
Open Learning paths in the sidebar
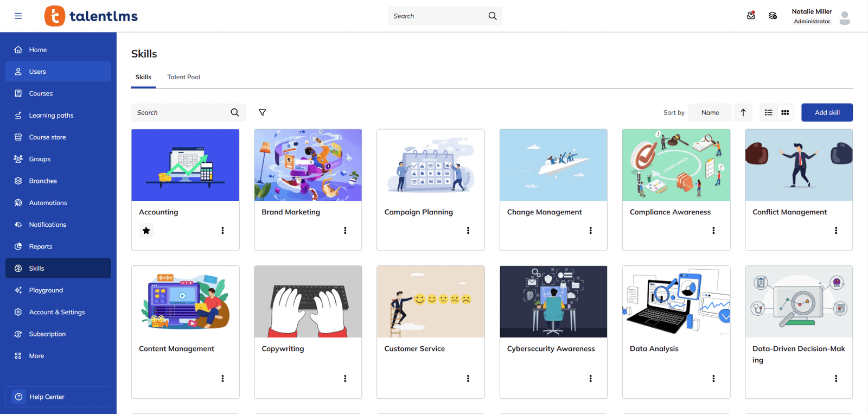click(58, 115)
